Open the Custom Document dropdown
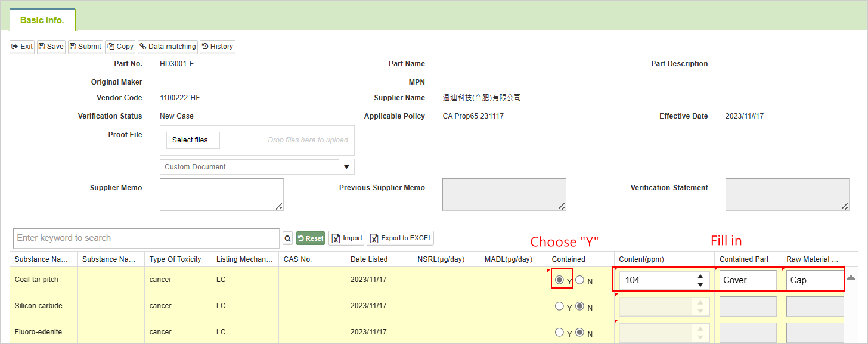 click(x=257, y=167)
